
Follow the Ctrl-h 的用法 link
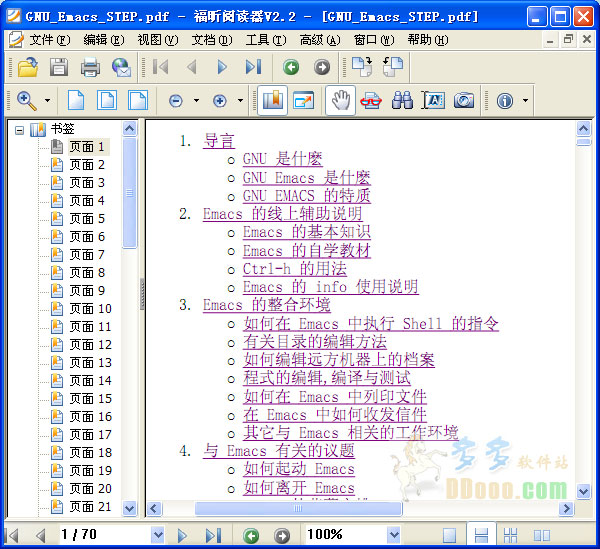pyautogui.click(x=295, y=269)
